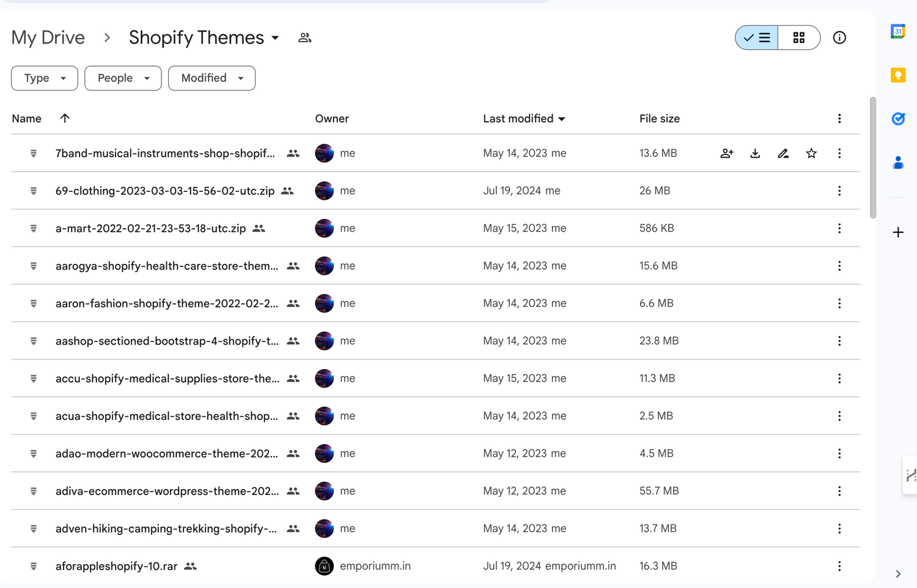This screenshot has width=917, height=588.
Task: Select the adven-hiking-camping-trekking file
Action: point(166,529)
